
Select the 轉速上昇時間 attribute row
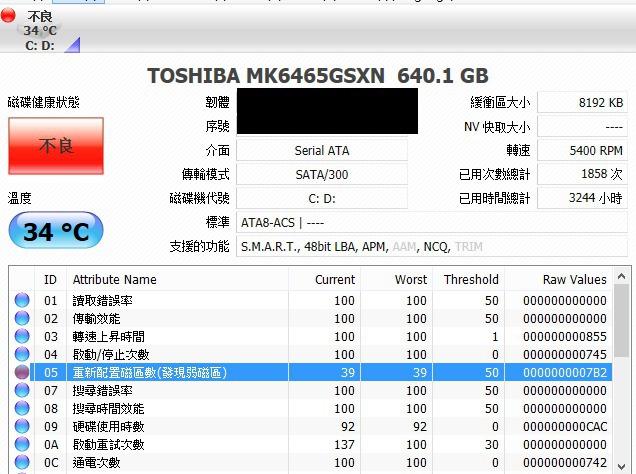click(312, 336)
